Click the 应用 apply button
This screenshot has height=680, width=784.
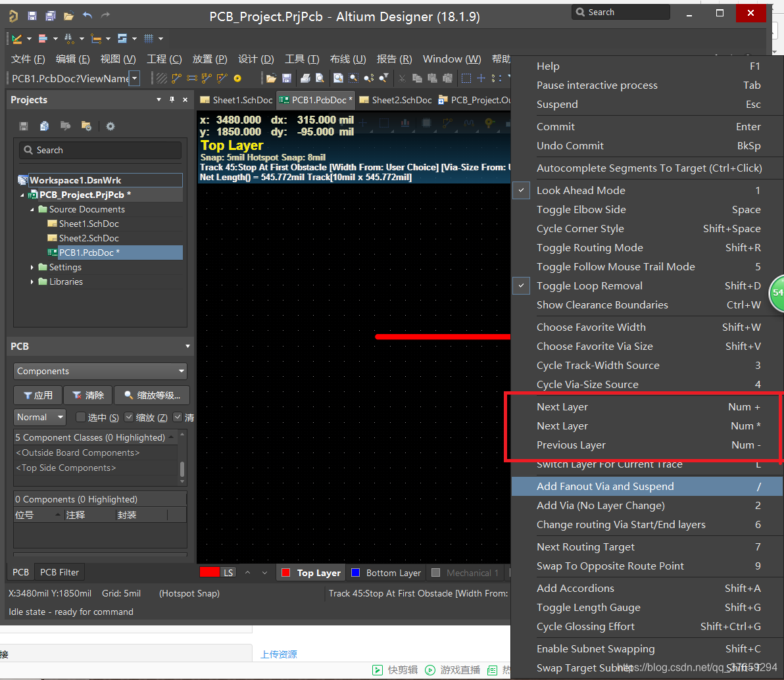tap(38, 395)
